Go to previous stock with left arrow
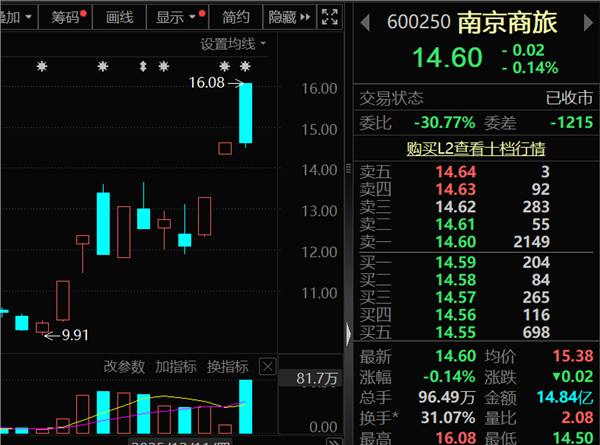Screen dimensions: 600x445 [x=365, y=23]
